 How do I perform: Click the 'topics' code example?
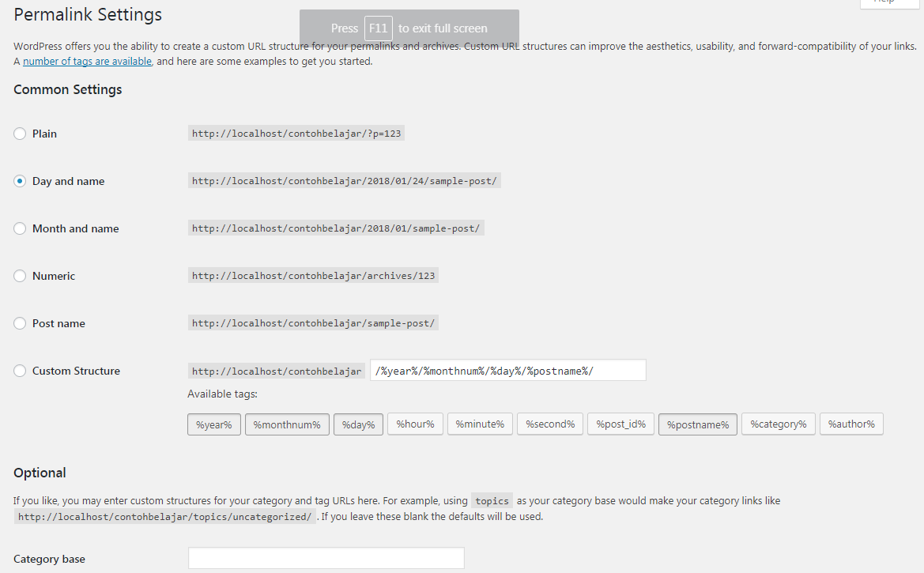492,500
